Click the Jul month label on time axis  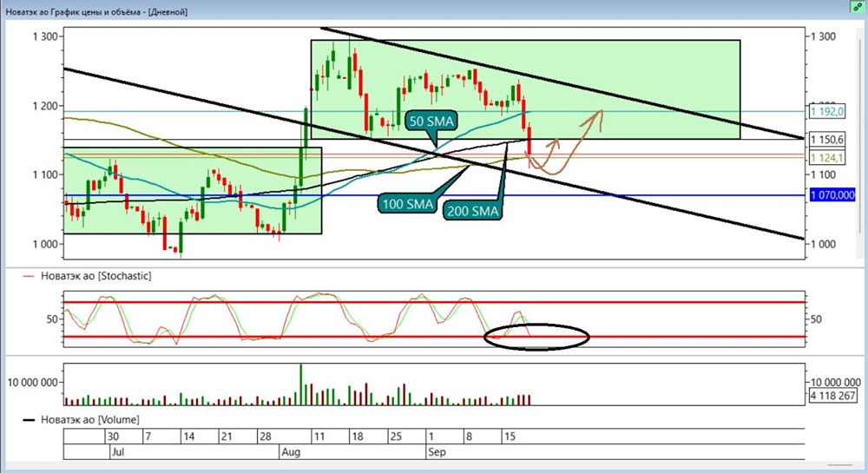coord(118,452)
